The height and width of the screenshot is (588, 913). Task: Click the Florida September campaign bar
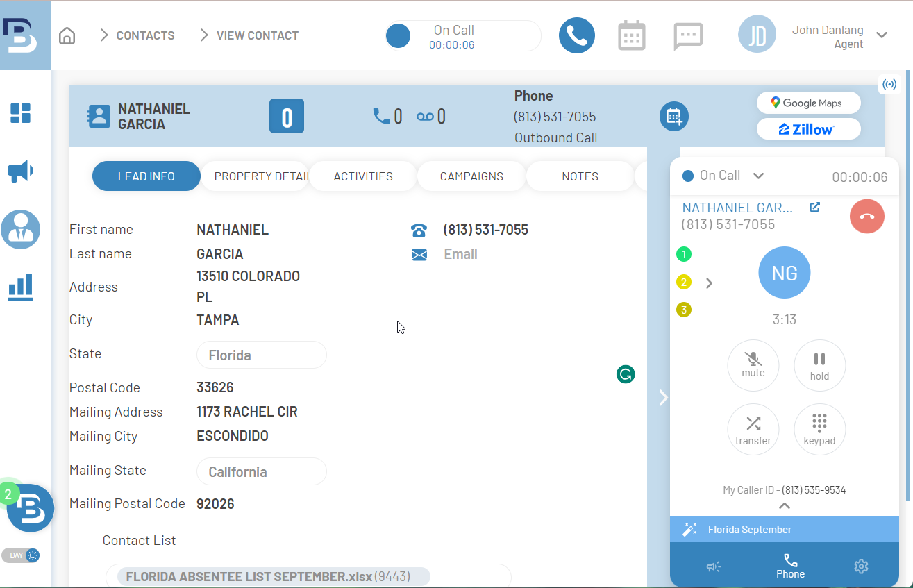[785, 530]
